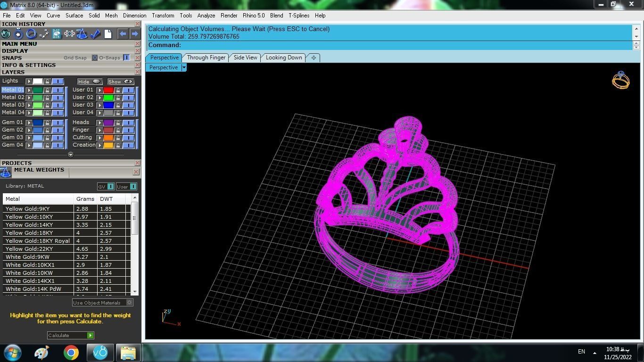
Task: Open the Transform menu
Action: point(163,16)
